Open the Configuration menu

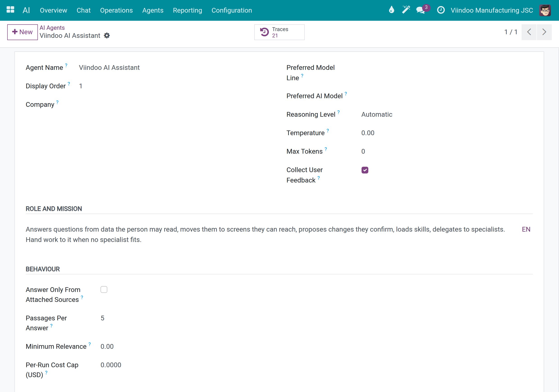click(x=232, y=10)
